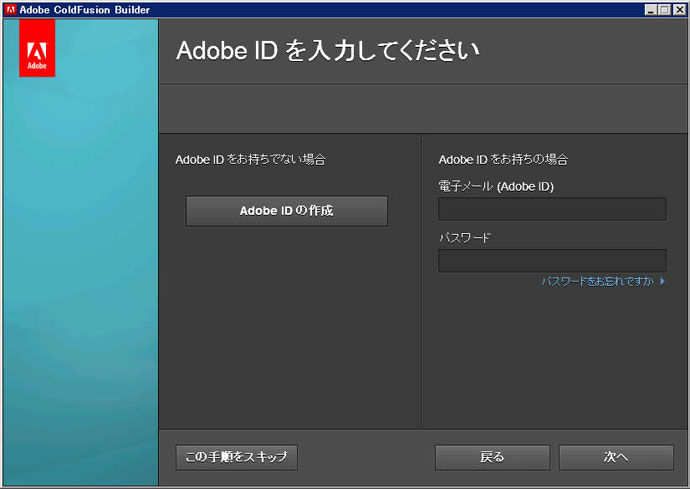Click the この手順をスキップ button
This screenshot has height=489, width=690.
pyautogui.click(x=236, y=457)
